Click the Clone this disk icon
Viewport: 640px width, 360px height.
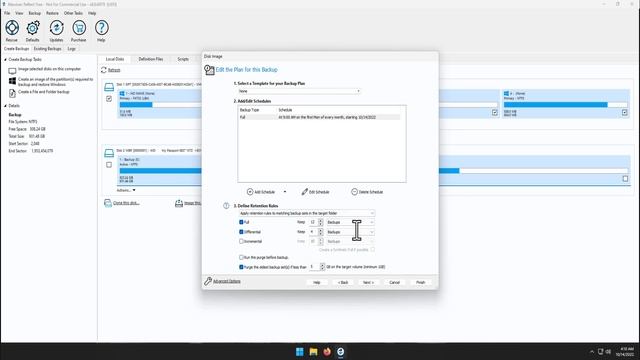click(x=108, y=203)
